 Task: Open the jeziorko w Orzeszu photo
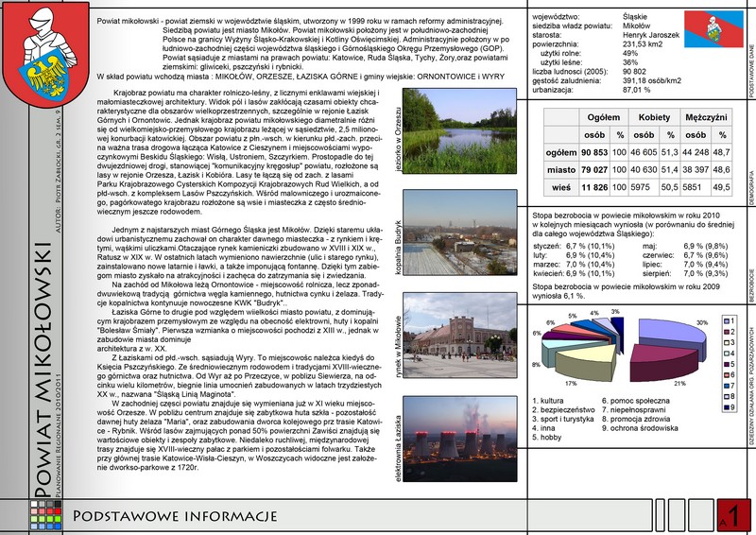459,130
